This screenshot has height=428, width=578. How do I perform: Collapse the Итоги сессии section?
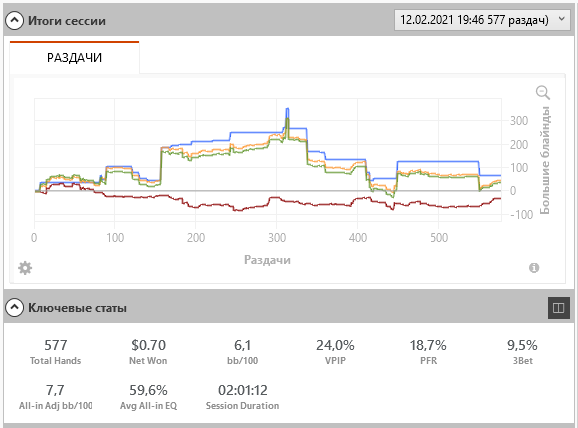tap(14, 21)
